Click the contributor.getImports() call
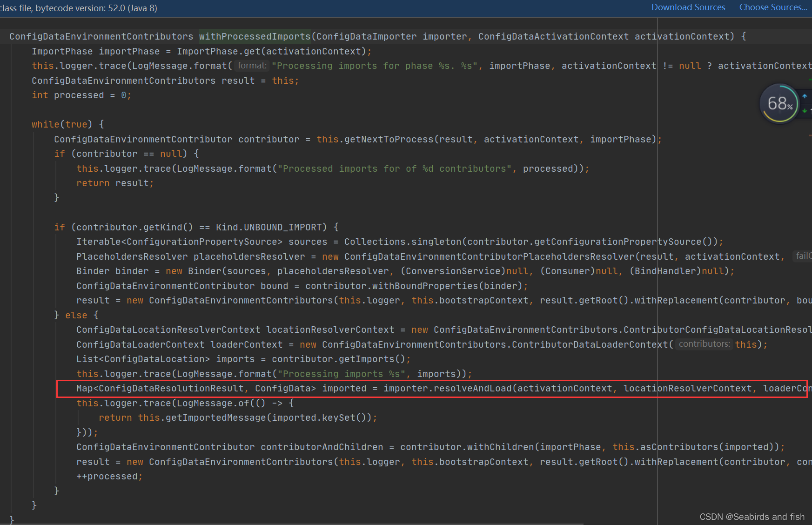The width and height of the screenshot is (812, 525). point(338,359)
